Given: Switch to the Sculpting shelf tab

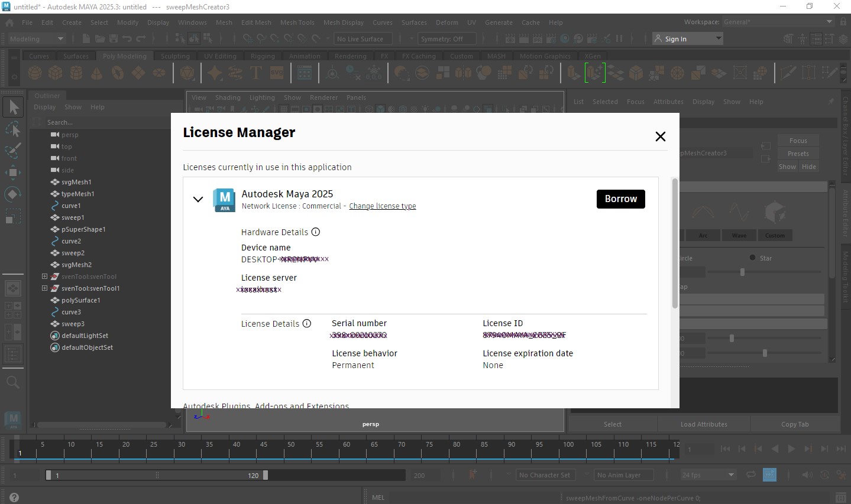Looking at the screenshot, I should (x=175, y=56).
